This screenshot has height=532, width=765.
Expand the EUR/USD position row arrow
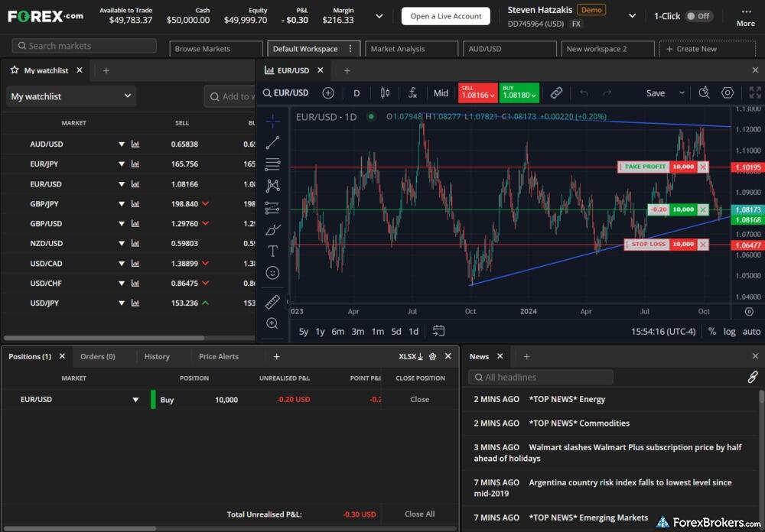pyautogui.click(x=135, y=400)
